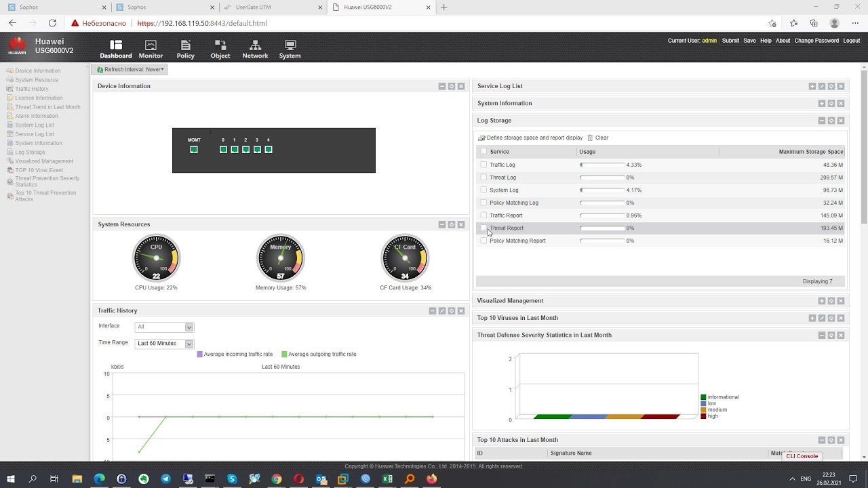The height and width of the screenshot is (488, 868).
Task: Click the Logout link
Action: click(x=851, y=41)
